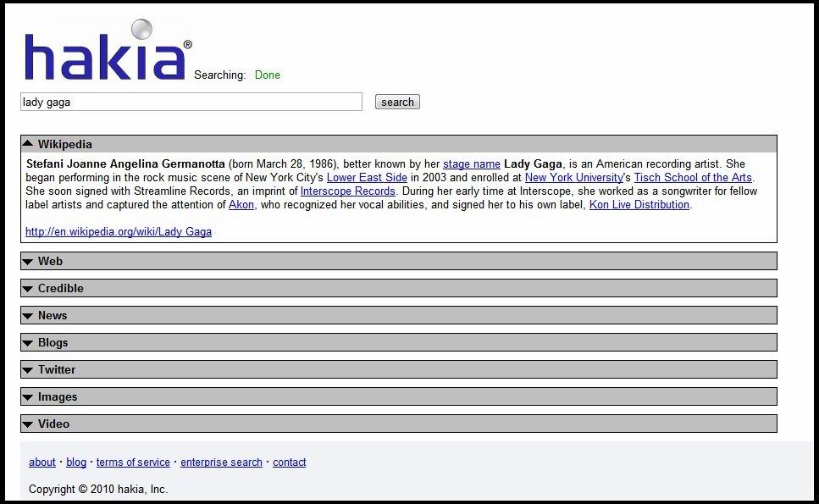The image size is (819, 504).
Task: Open the contact footer link
Action: tap(290, 462)
